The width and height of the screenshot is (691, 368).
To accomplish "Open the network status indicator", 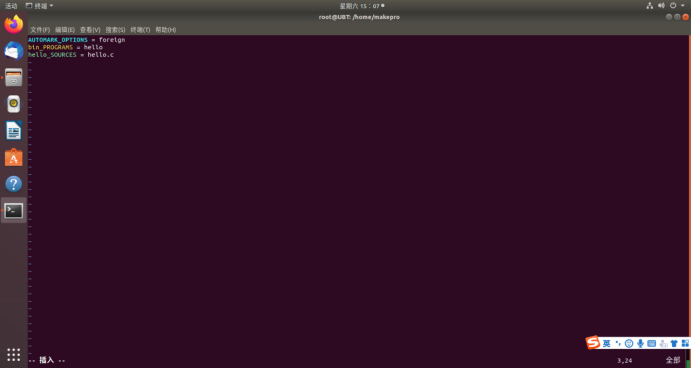I will (650, 6).
